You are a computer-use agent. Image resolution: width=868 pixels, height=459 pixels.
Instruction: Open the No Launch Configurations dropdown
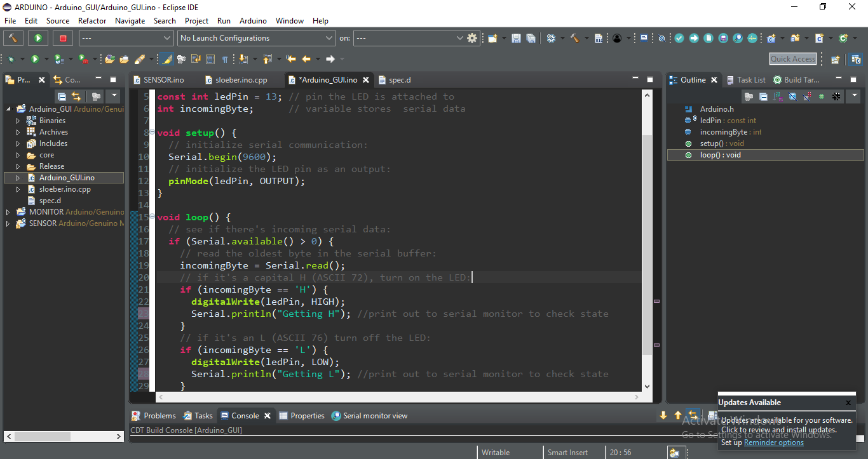[256, 38]
